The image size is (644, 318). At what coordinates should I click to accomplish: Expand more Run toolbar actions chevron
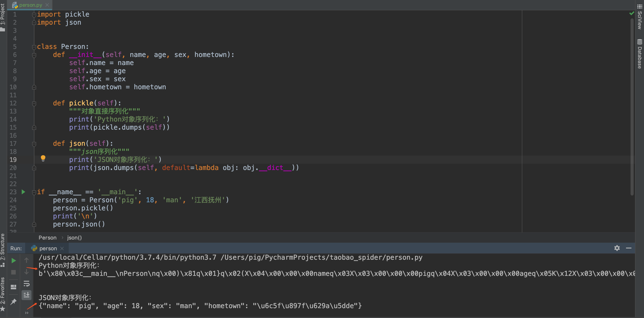point(26,313)
